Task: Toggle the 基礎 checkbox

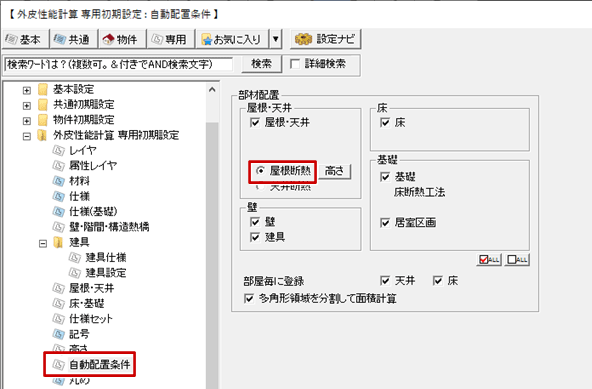Action: [385, 177]
